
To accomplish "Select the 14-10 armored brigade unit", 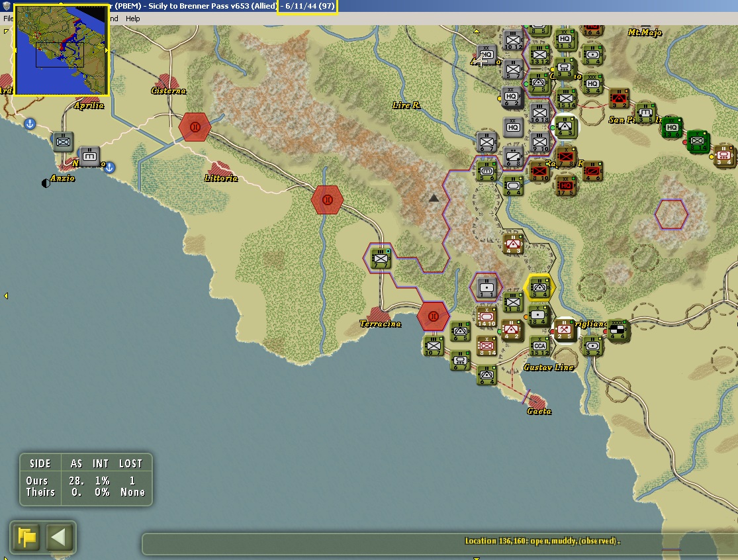I will pos(486,316).
